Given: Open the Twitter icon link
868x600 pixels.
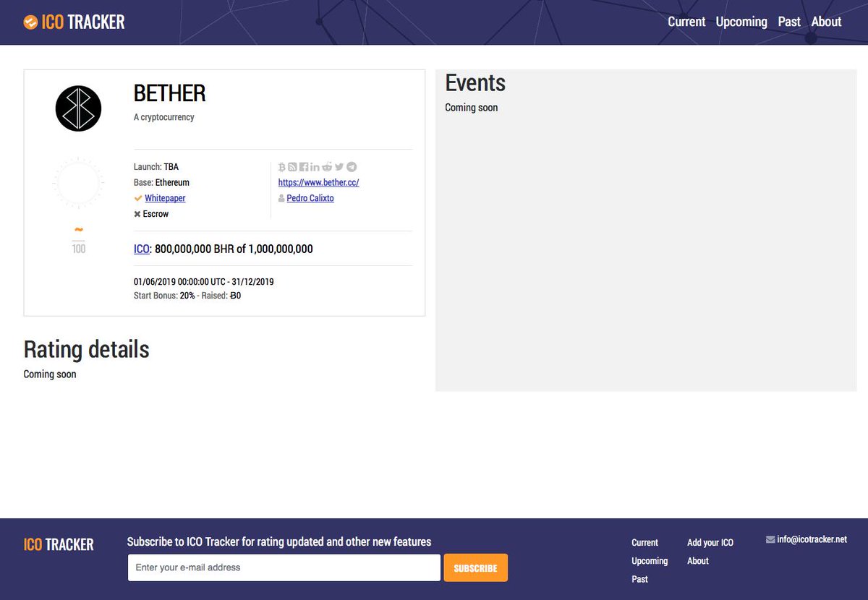Looking at the screenshot, I should [339, 167].
